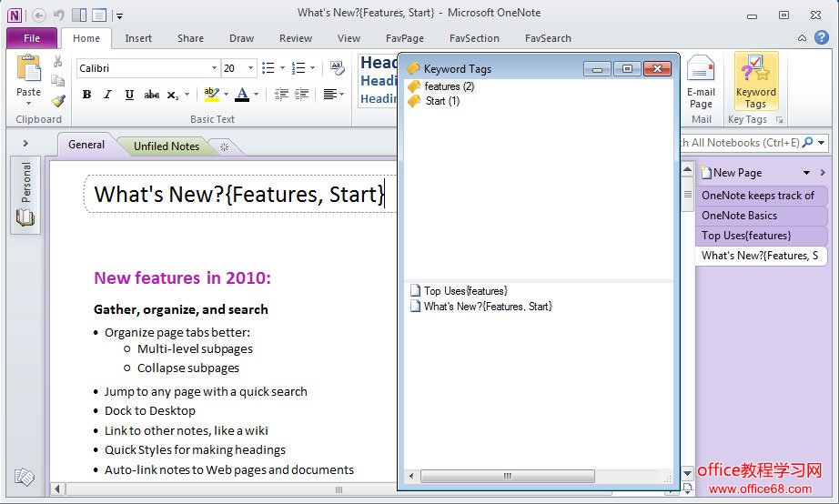Viewport: 839px width, 504px height.
Task: Select the Format Painter brush icon
Action: coord(58,101)
